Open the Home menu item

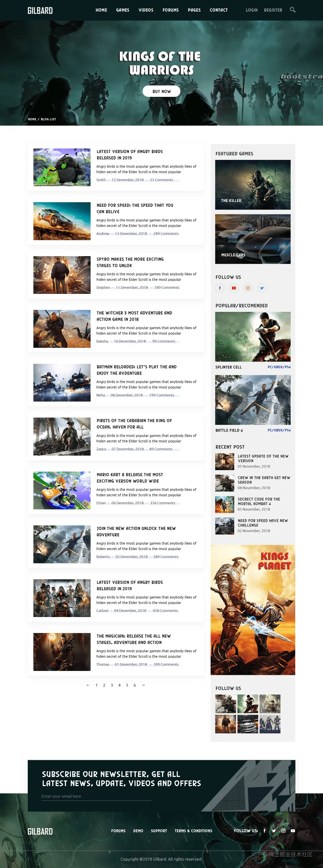[101, 10]
